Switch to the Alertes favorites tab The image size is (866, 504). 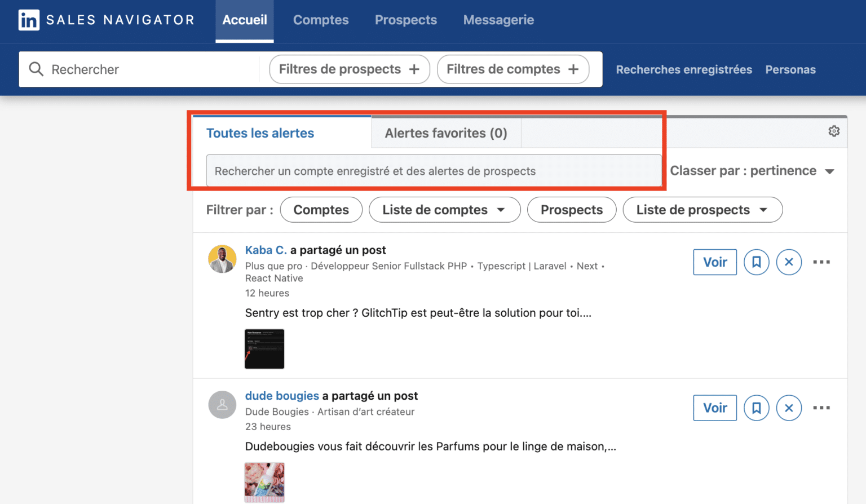coord(445,132)
